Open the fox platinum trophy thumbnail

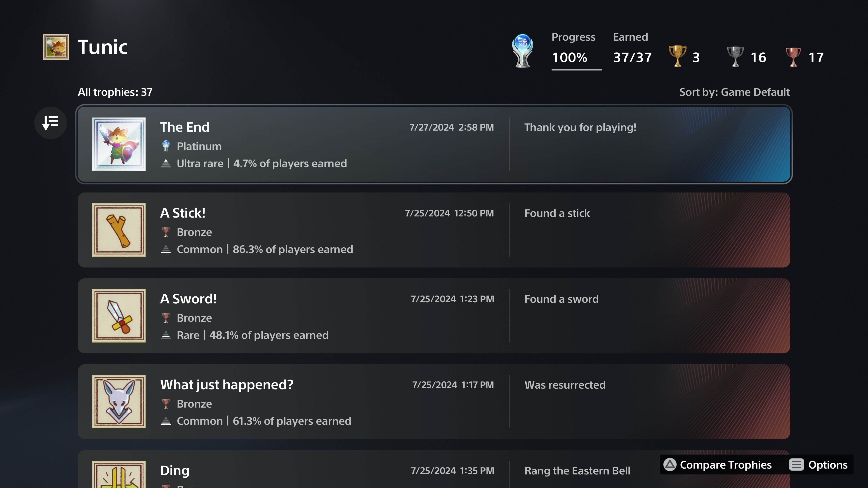[119, 144]
